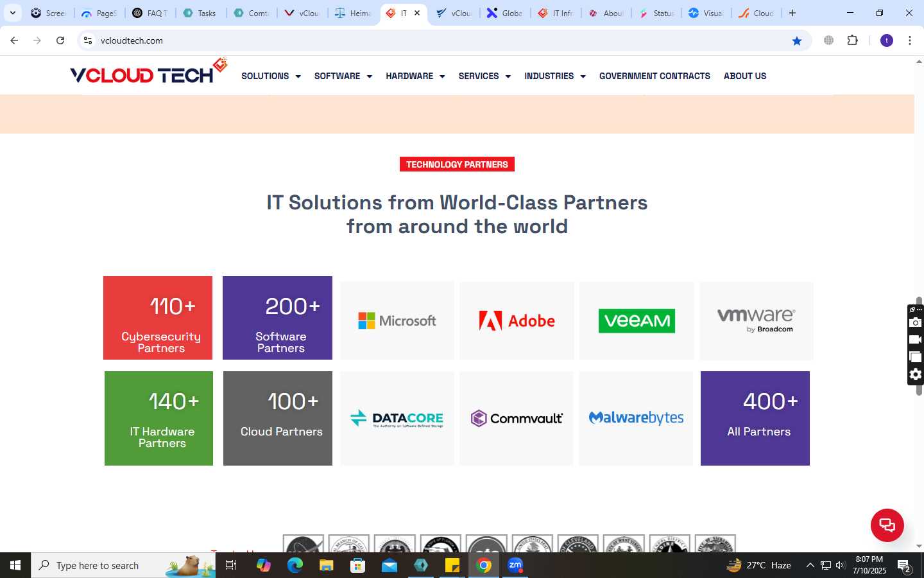Open the Chrome three-dot menu
The height and width of the screenshot is (578, 924).
(x=910, y=40)
